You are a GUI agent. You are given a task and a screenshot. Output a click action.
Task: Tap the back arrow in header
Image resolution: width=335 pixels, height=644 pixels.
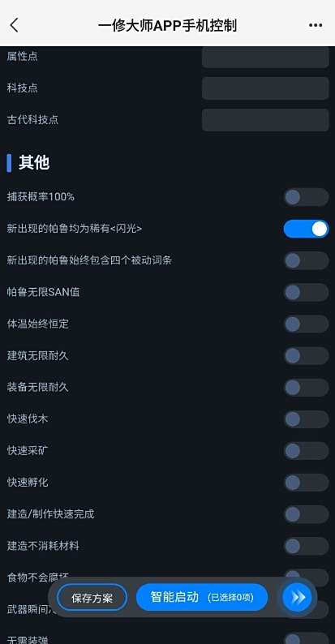pyautogui.click(x=15, y=25)
